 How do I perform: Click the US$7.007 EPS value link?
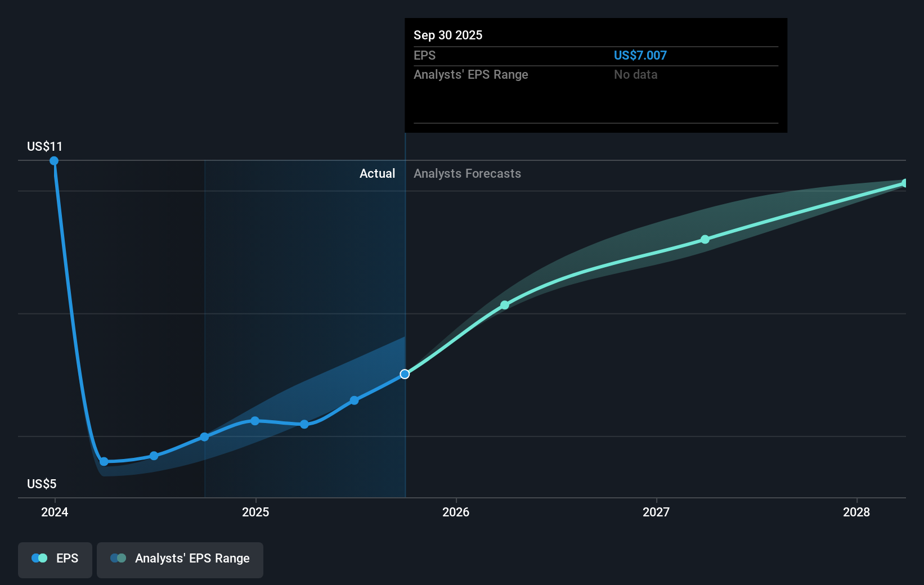[640, 55]
